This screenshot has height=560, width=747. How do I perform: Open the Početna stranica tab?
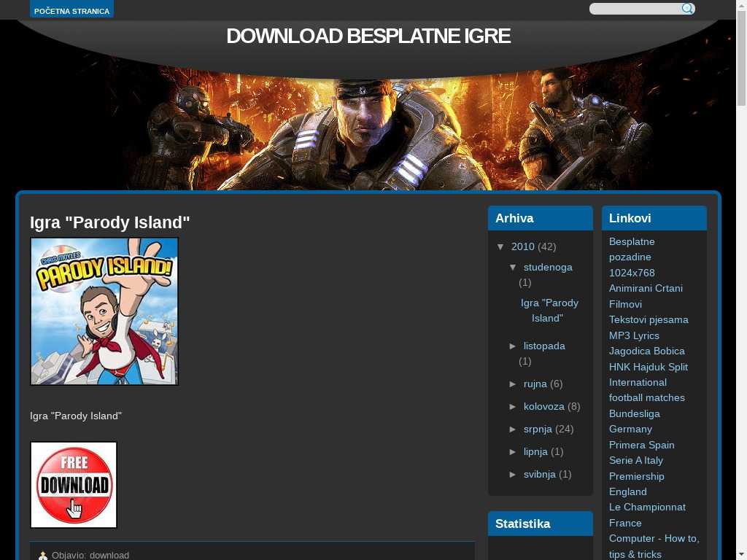[x=71, y=10]
